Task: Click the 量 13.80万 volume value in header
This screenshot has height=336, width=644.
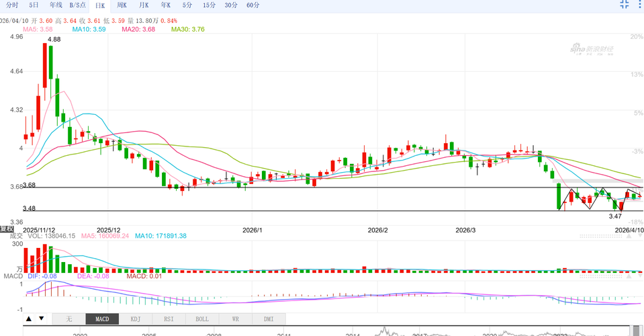Action: [143, 21]
